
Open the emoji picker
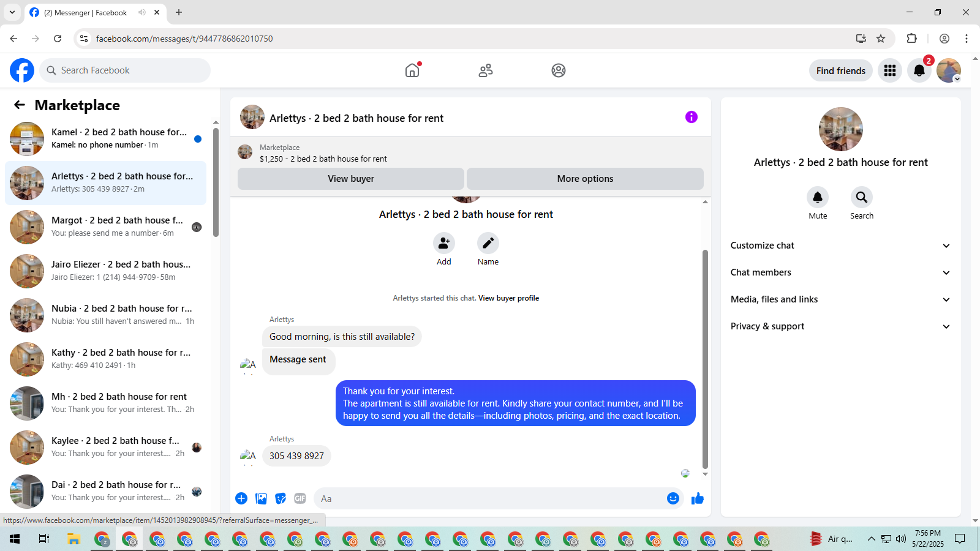(673, 498)
